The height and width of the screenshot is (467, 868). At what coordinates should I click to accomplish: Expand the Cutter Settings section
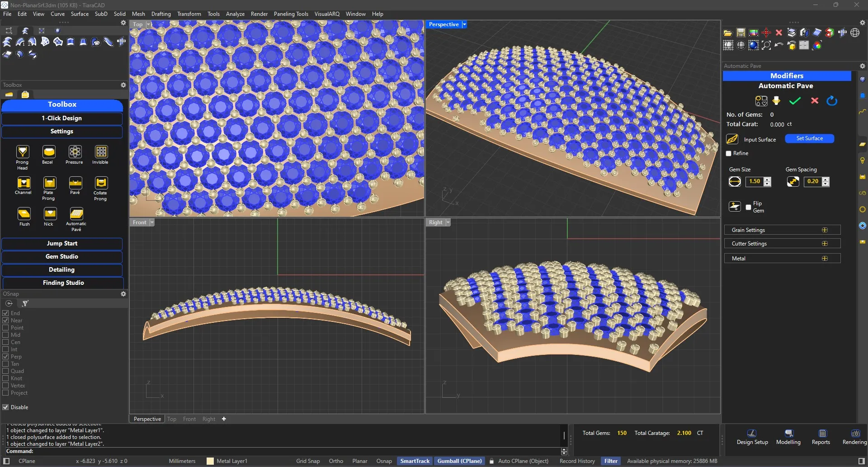click(x=825, y=244)
